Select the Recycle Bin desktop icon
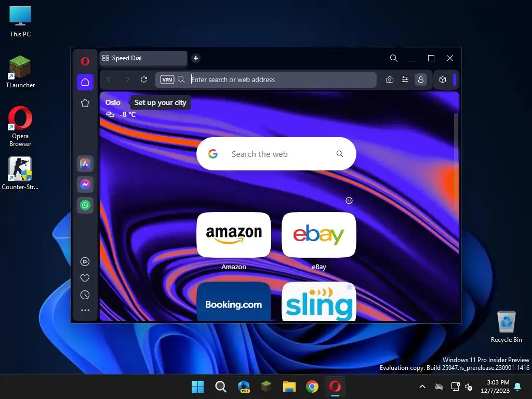 click(x=506, y=326)
